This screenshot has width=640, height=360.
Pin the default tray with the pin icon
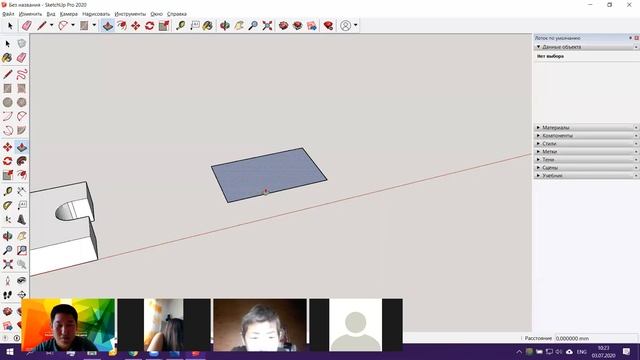point(630,38)
